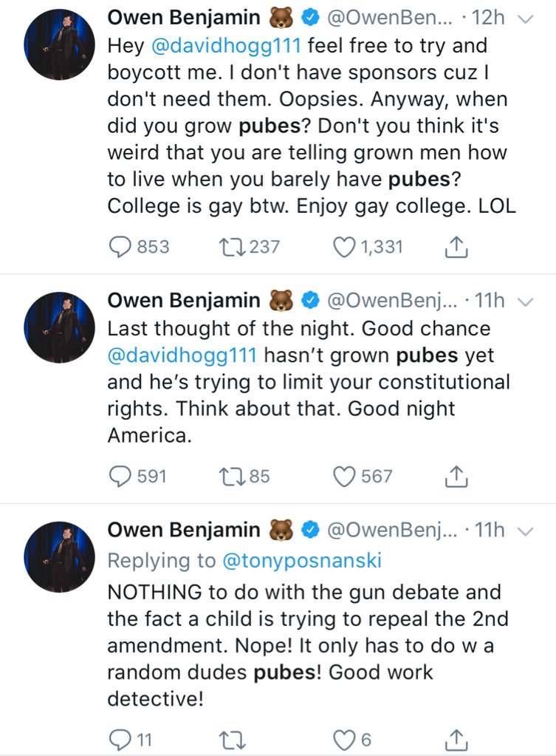Click Owen Benjamin name on third tweet
Image resolution: width=556 pixels, height=756 pixels.
pyautogui.click(x=184, y=530)
